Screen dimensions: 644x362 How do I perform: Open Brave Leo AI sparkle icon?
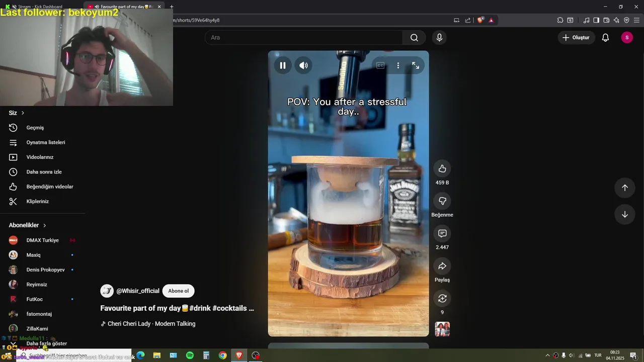pos(616,20)
